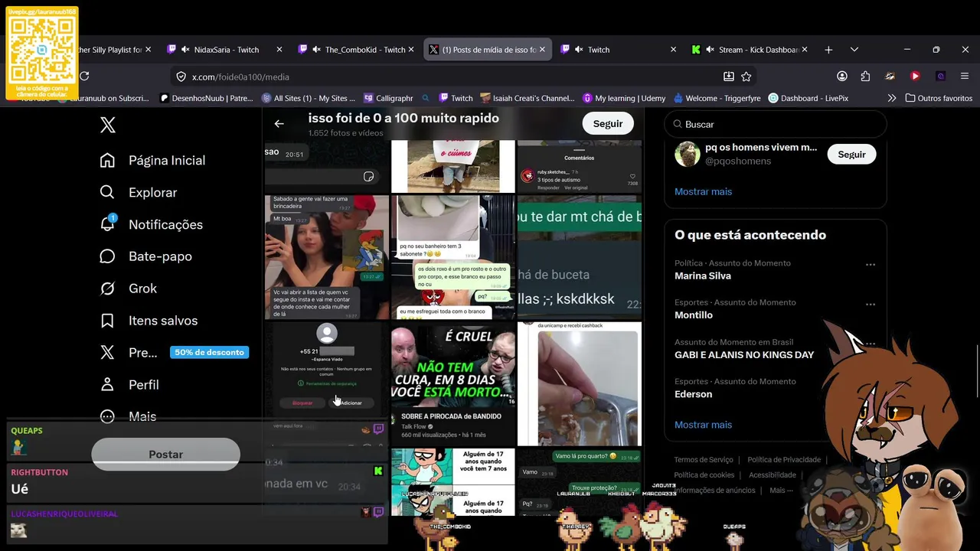Screen dimensions: 980x551
Task: Open Outros favoritos bookmarks folder
Action: point(939,98)
